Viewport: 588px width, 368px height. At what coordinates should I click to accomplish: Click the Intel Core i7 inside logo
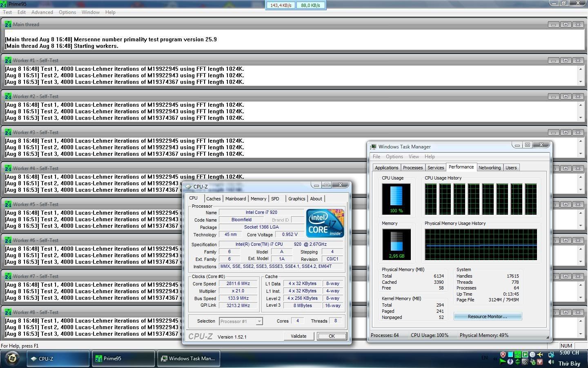[x=325, y=223]
